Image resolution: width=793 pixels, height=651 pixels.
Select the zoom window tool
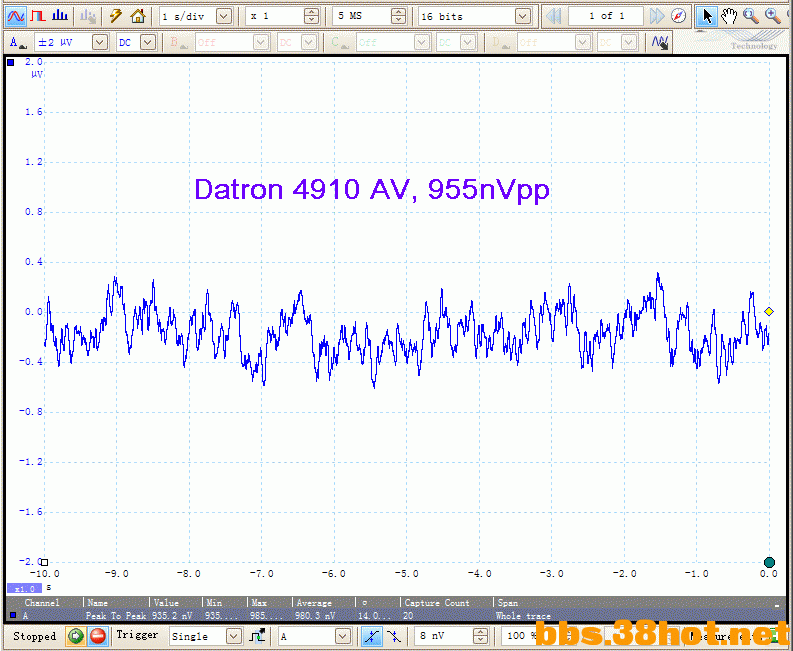751,16
